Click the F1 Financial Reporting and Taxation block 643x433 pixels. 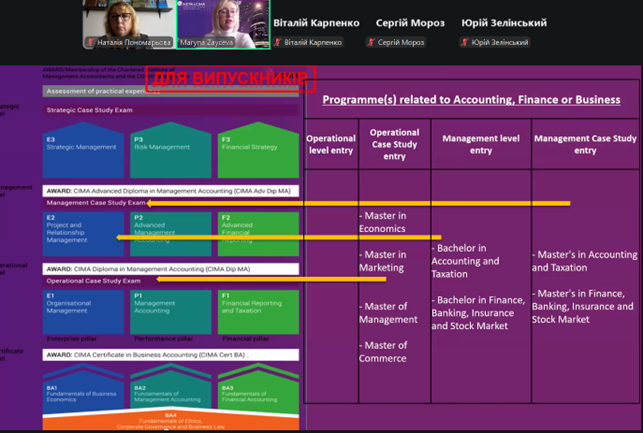[258, 310]
